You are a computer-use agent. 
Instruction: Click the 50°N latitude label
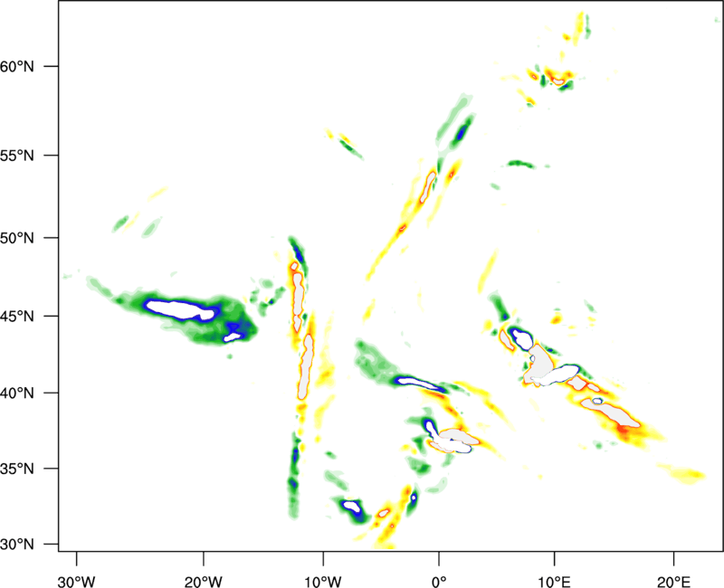[x=17, y=238]
